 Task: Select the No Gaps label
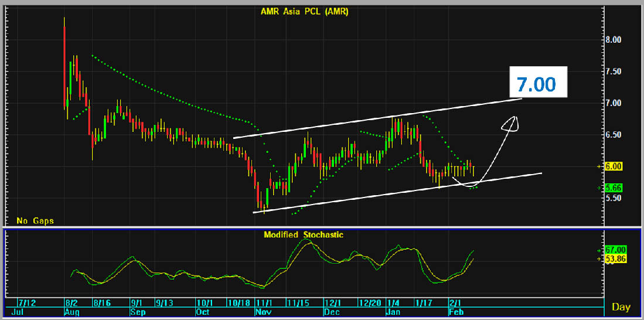tap(35, 221)
